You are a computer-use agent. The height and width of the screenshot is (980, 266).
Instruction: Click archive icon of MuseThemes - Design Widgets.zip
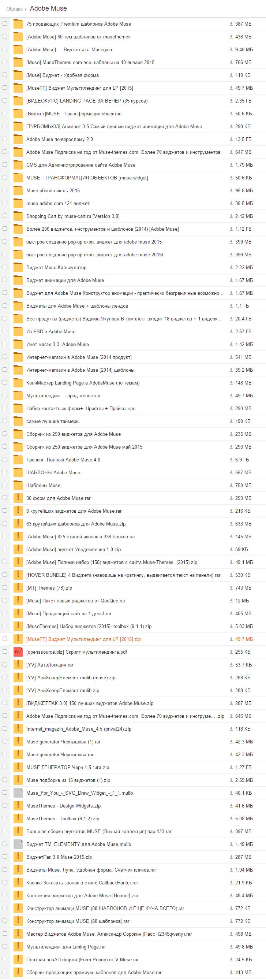(18, 806)
